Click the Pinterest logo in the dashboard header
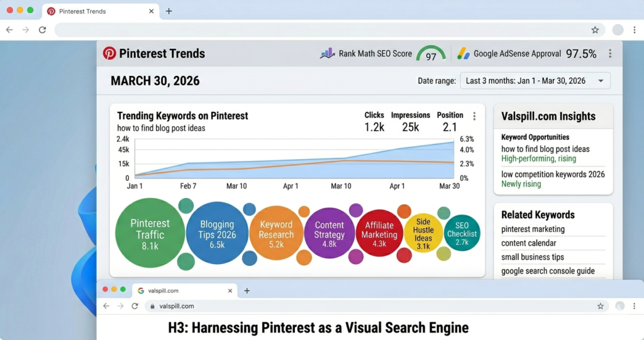Viewport: 644px width, 340px height. 109,53
